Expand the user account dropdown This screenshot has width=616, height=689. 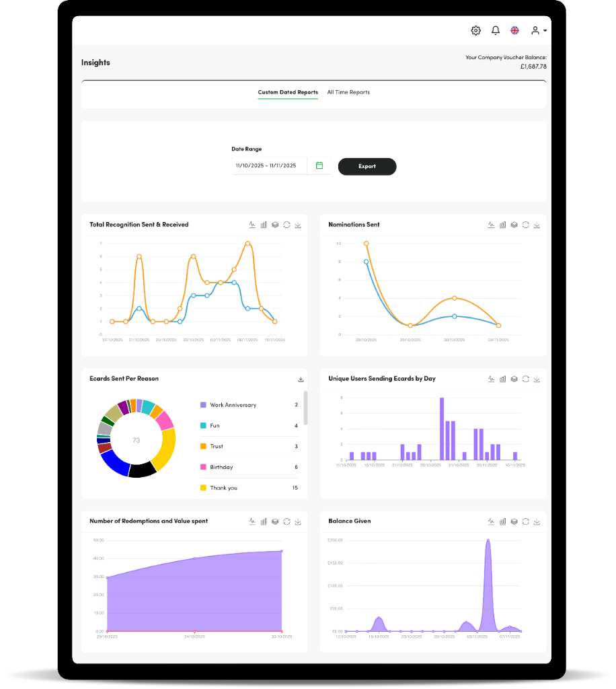pos(538,30)
